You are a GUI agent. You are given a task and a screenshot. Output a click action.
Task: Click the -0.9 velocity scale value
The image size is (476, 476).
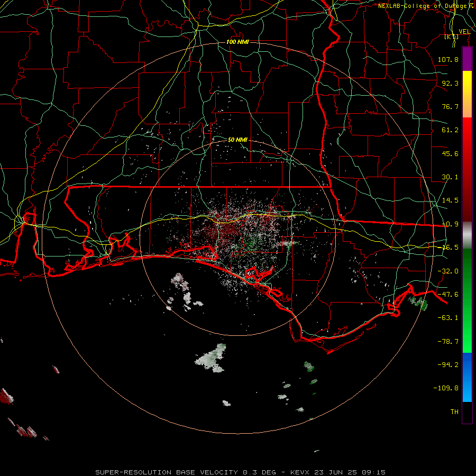tap(450, 224)
